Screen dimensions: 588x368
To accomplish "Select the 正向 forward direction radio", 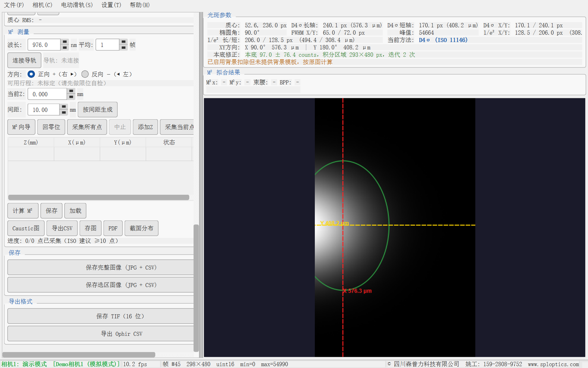I will 31,74.
